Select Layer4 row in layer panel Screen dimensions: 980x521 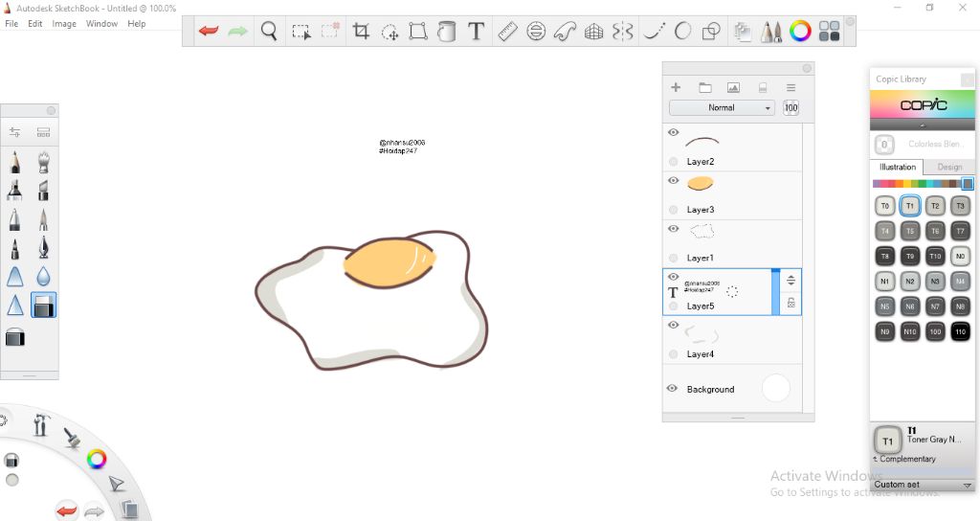tap(732, 340)
